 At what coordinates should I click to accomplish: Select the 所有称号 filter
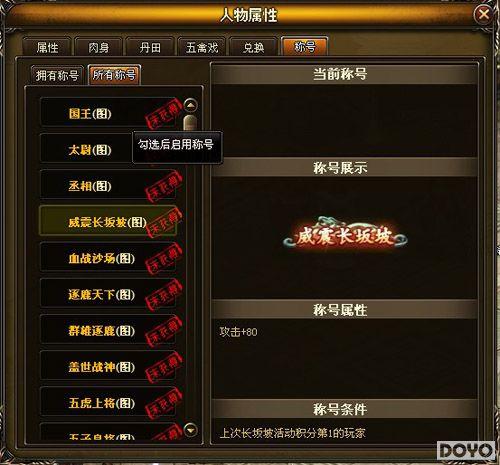pyautogui.click(x=114, y=75)
